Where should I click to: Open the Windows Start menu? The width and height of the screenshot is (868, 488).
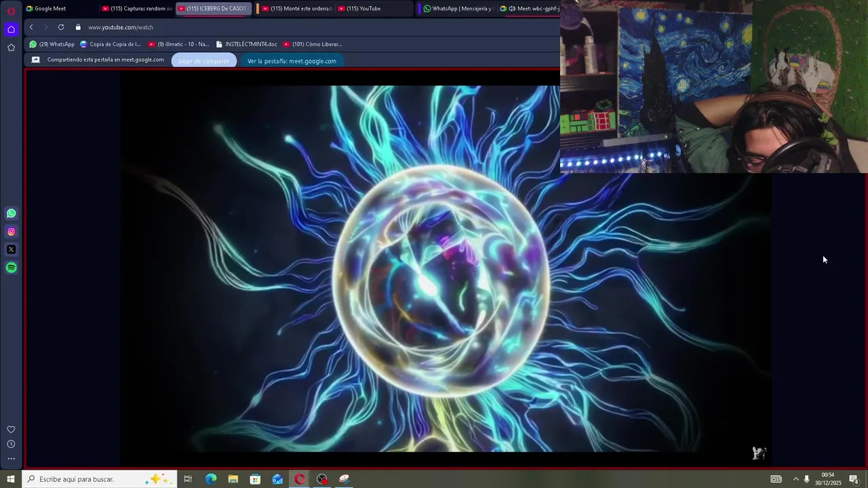pyautogui.click(x=10, y=479)
